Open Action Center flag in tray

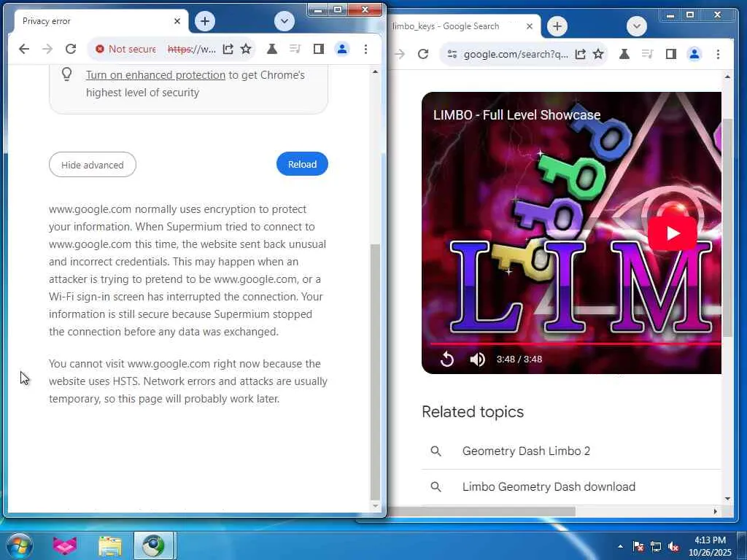tap(638, 546)
